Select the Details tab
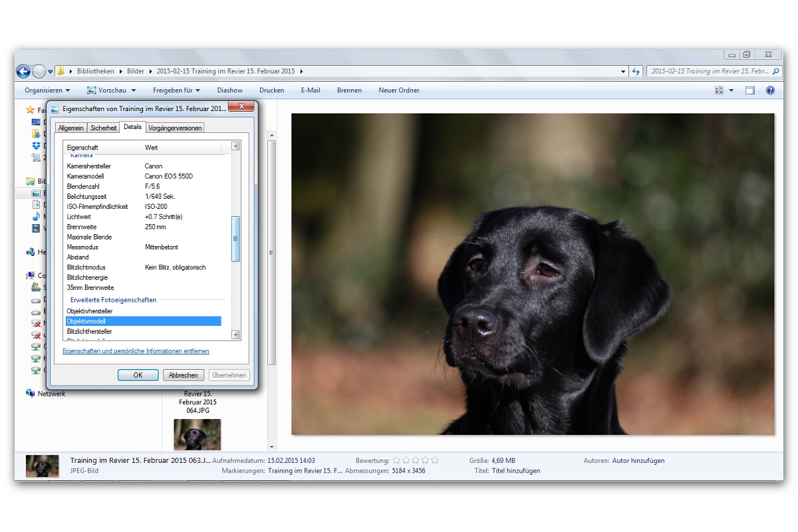798x532 pixels. 132,126
